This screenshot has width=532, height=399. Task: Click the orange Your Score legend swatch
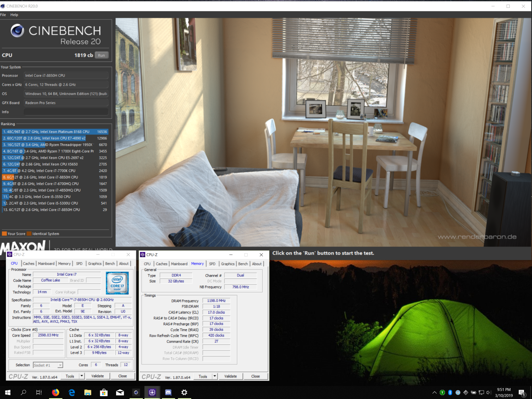pos(4,234)
